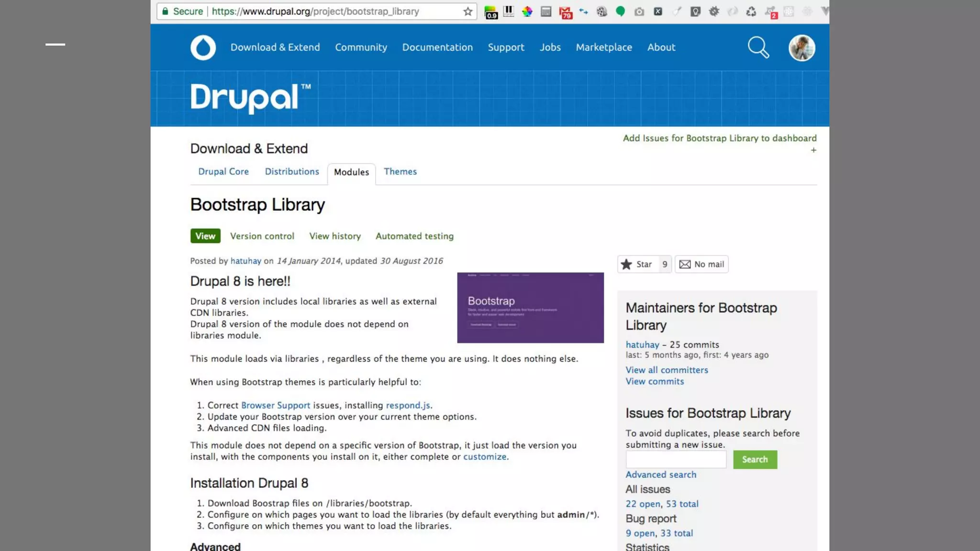Follow the customize link
980x551 pixels.
click(485, 456)
